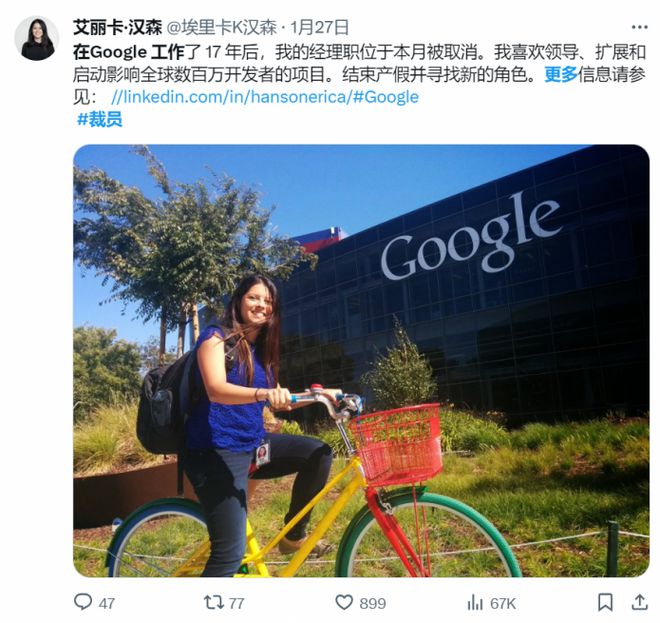
Task: Click the retweet arrows icon
Action: [213, 602]
